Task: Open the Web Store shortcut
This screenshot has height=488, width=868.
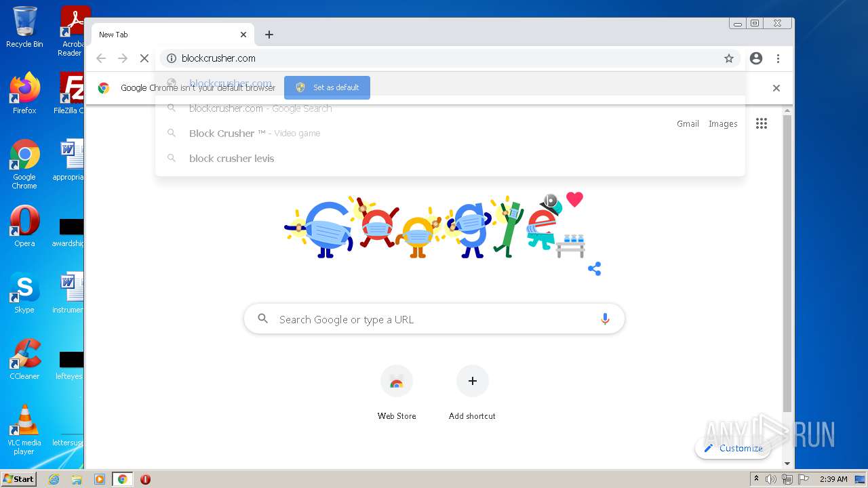Action: pos(397,393)
